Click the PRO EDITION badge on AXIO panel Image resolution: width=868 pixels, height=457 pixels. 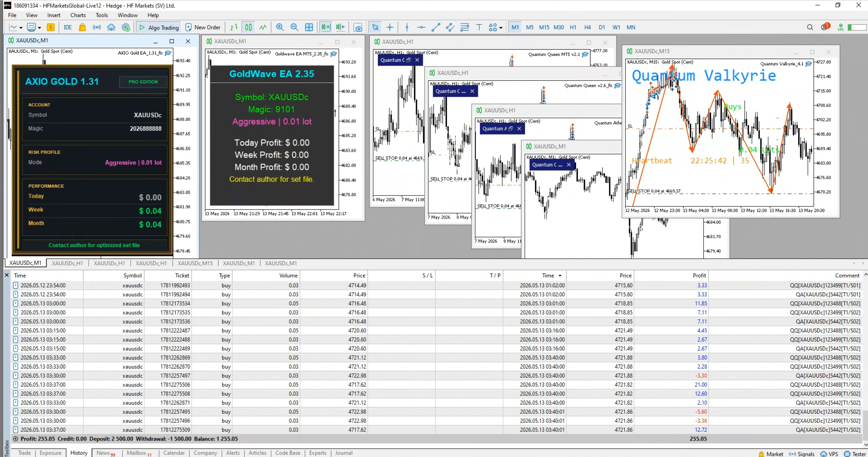click(x=143, y=82)
